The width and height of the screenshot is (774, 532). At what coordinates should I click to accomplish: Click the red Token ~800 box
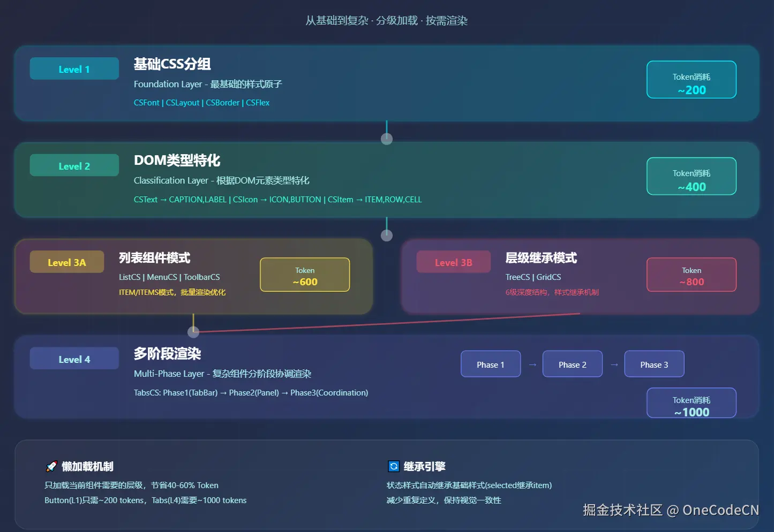[691, 275]
